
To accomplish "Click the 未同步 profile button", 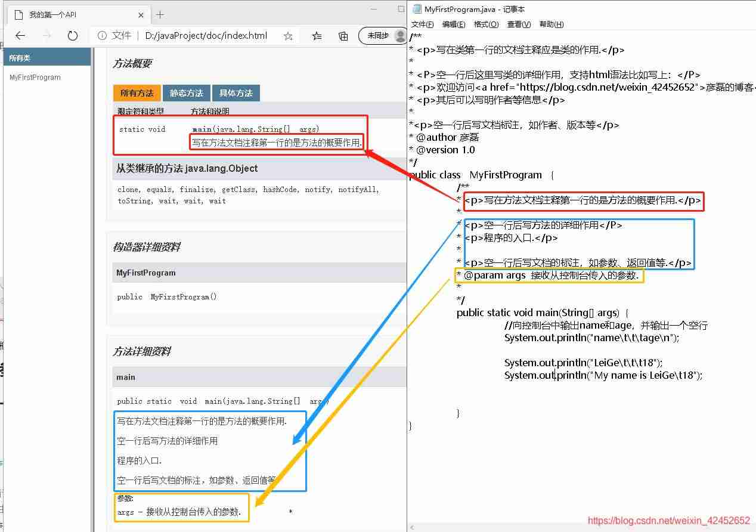I will 383,36.
